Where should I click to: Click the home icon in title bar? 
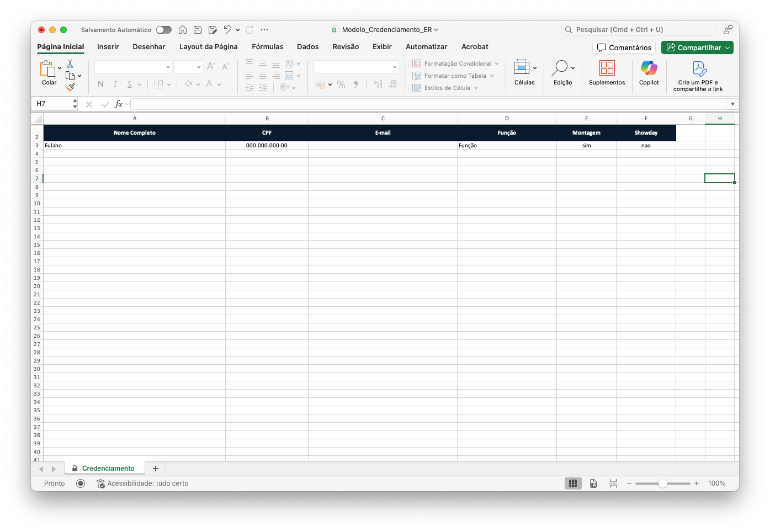pos(183,30)
